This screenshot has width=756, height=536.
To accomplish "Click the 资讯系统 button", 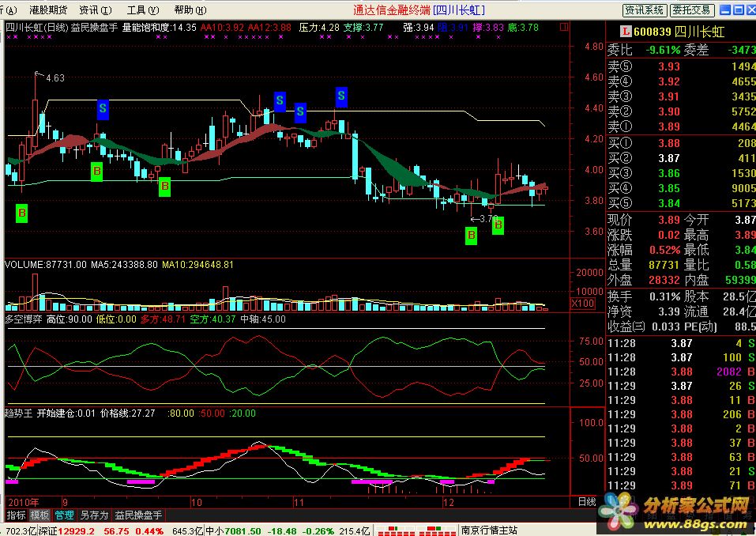I will [x=645, y=10].
